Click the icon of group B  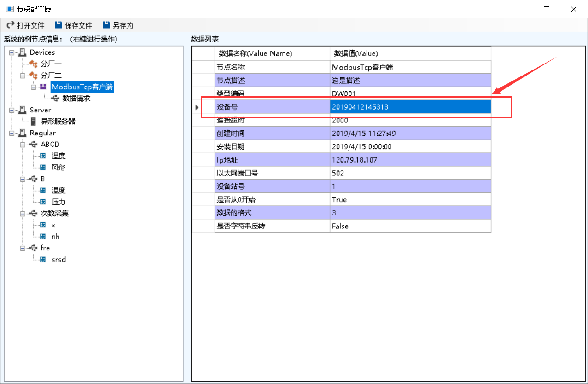point(33,179)
